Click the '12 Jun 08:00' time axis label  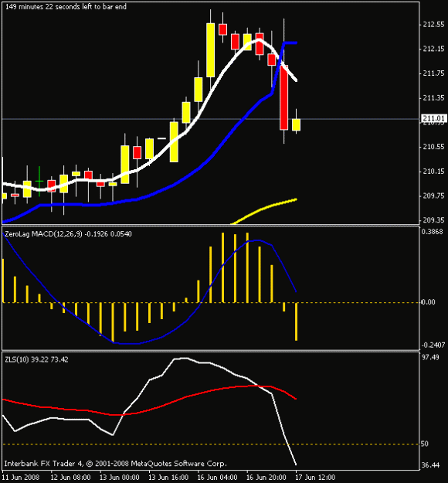(70, 478)
